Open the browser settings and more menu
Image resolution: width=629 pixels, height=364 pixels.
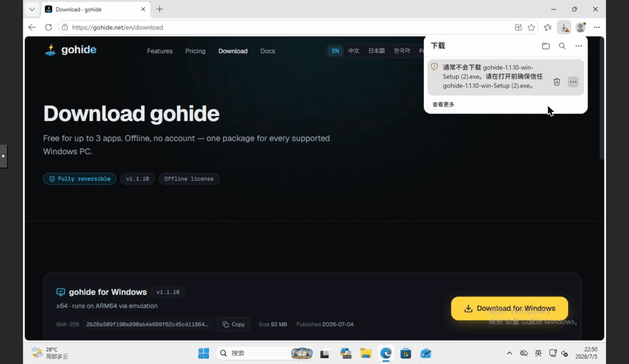pos(597,27)
